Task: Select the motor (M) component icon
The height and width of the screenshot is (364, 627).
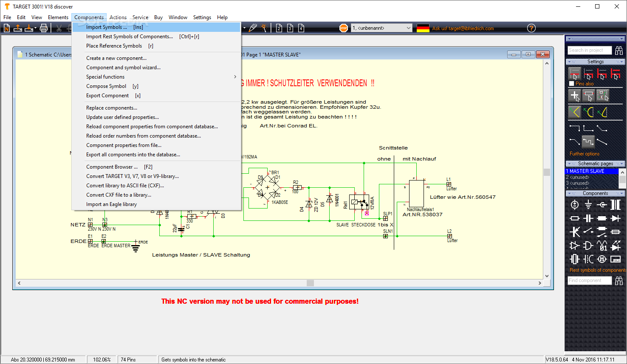Action: click(x=602, y=259)
